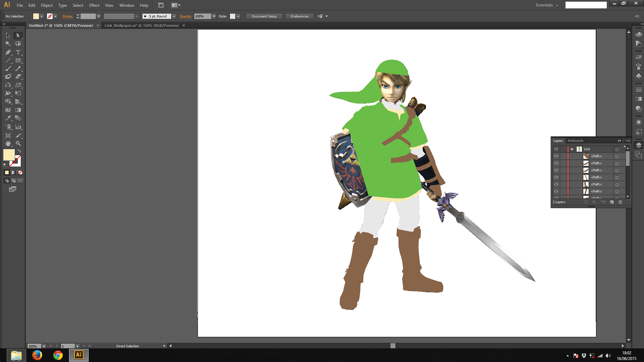Open the 5 pt. Round brush dropdown
This screenshot has height=362, width=644.
(174, 16)
